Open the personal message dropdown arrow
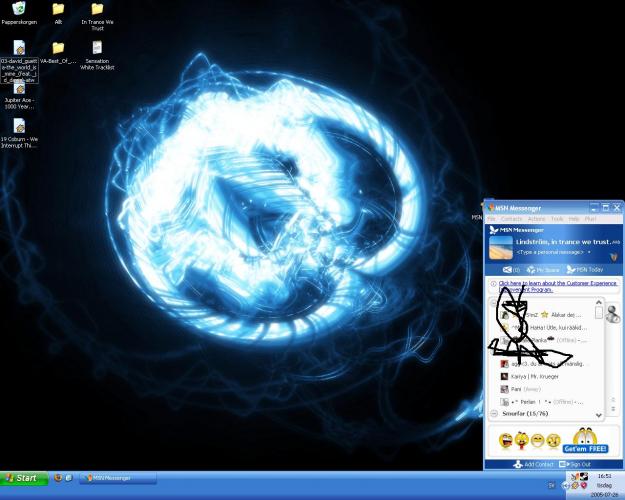625x500 pixels. (587, 253)
